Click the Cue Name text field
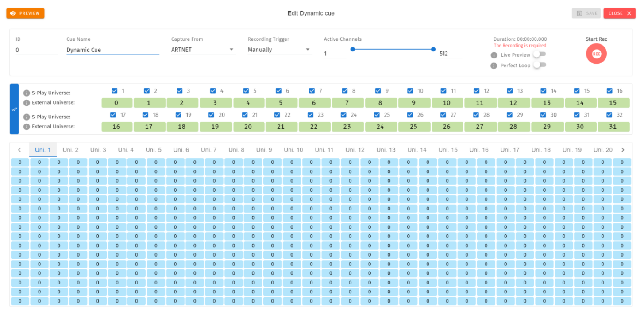644x315 pixels. click(x=113, y=50)
